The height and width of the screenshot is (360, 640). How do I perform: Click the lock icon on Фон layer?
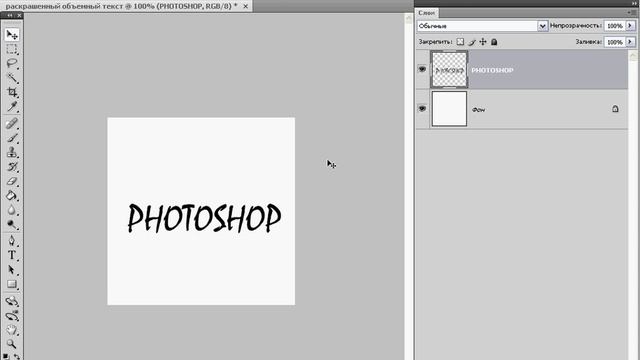pyautogui.click(x=615, y=109)
